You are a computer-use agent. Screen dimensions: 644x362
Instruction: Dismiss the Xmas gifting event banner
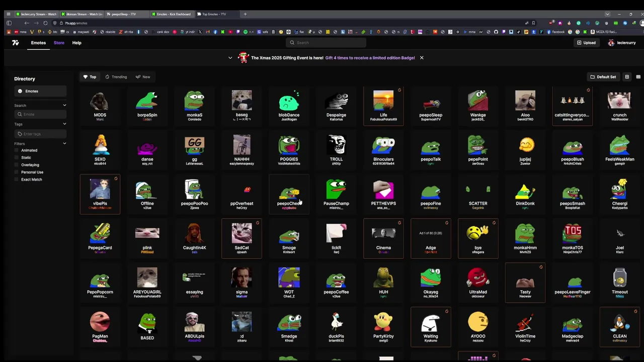422,58
